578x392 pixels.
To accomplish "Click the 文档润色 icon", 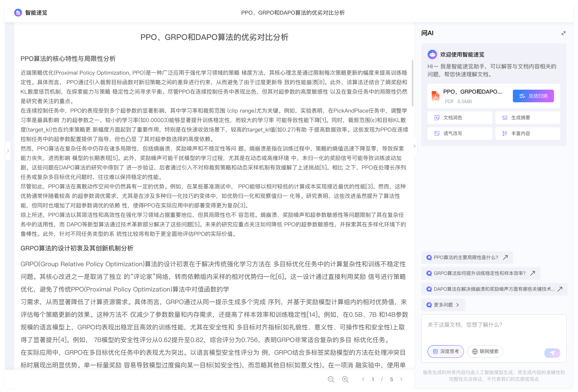I will (x=437, y=118).
